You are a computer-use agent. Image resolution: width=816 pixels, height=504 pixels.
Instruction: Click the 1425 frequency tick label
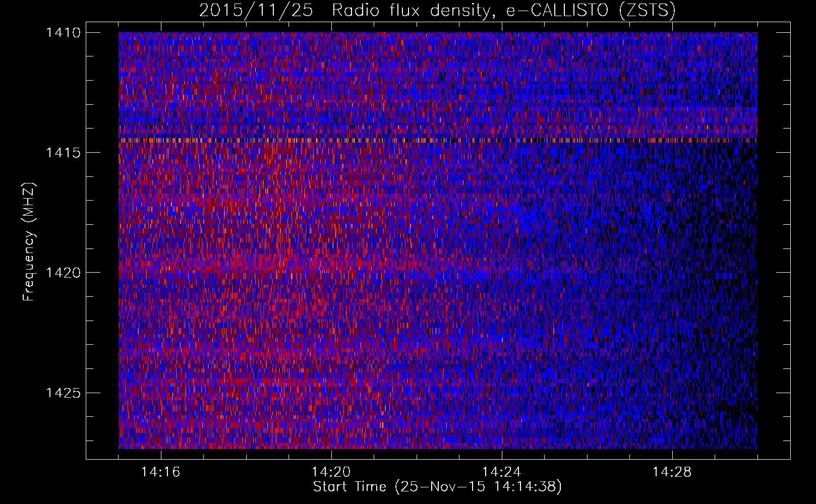click(x=63, y=393)
